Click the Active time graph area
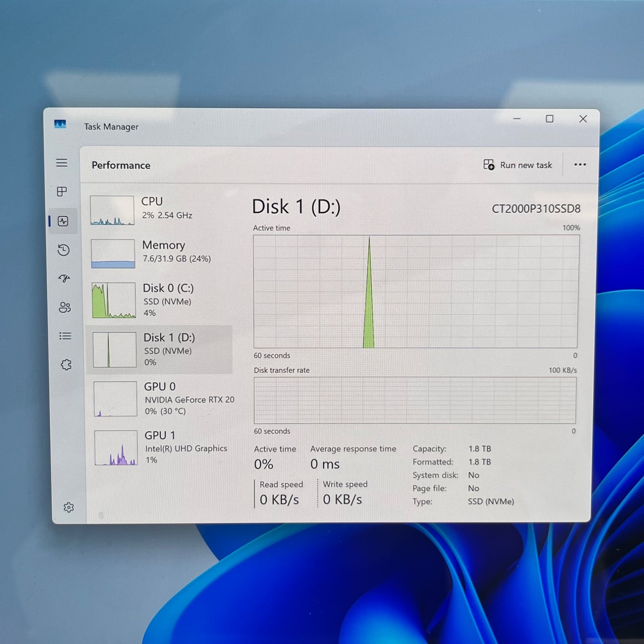The height and width of the screenshot is (644, 644). (x=415, y=291)
